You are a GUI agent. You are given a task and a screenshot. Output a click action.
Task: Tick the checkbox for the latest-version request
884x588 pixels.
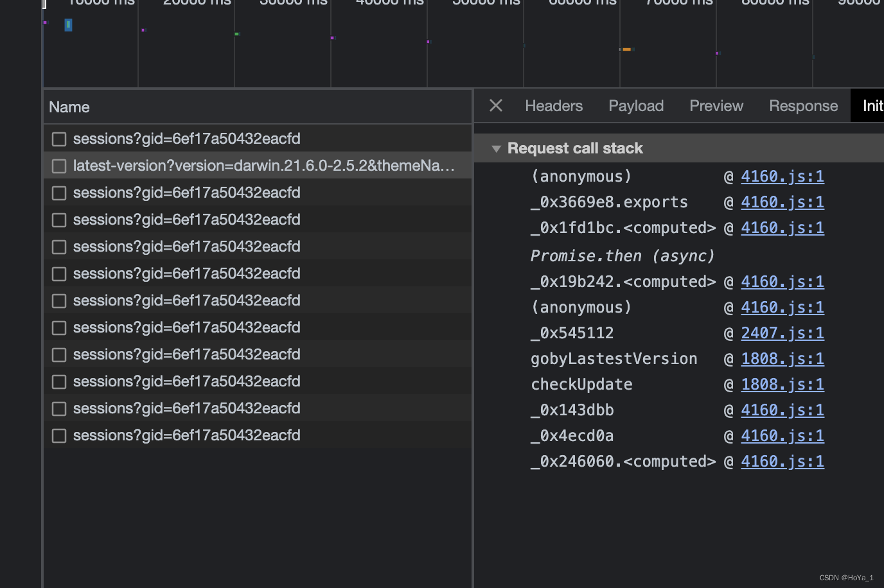click(59, 166)
